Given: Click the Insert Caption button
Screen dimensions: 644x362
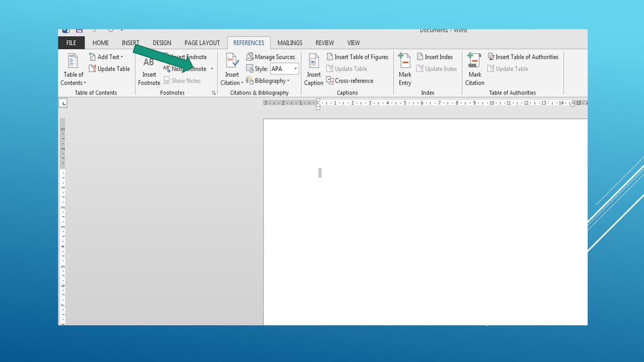Looking at the screenshot, I should pos(313,69).
